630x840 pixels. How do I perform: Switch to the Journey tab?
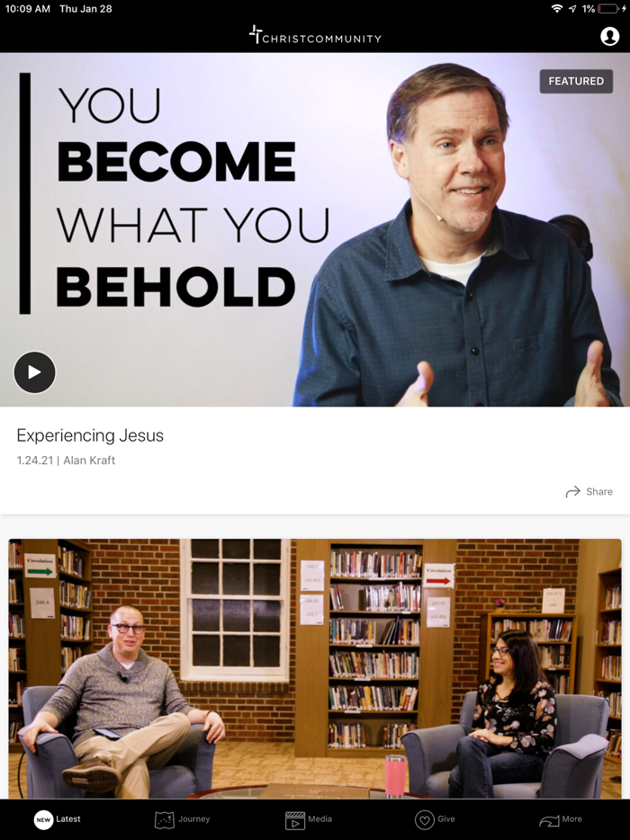point(183,819)
